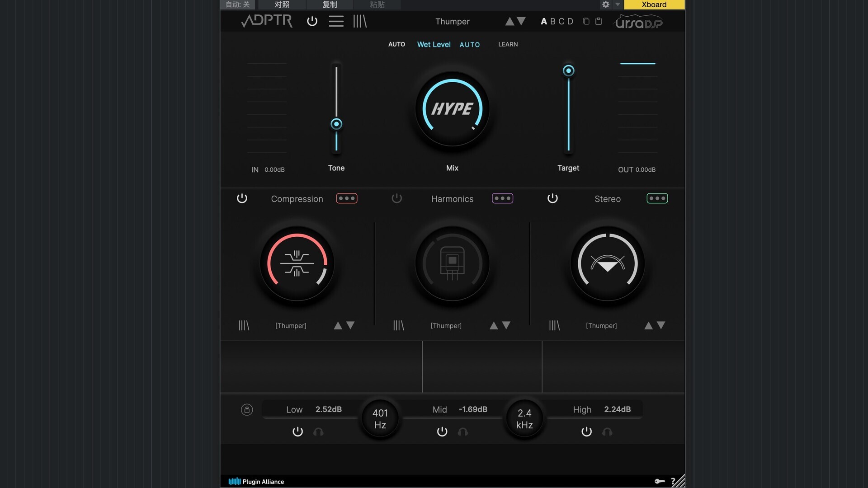Image resolution: width=868 pixels, height=488 pixels.
Task: Click the ADPTR logo
Action: pyautogui.click(x=267, y=21)
